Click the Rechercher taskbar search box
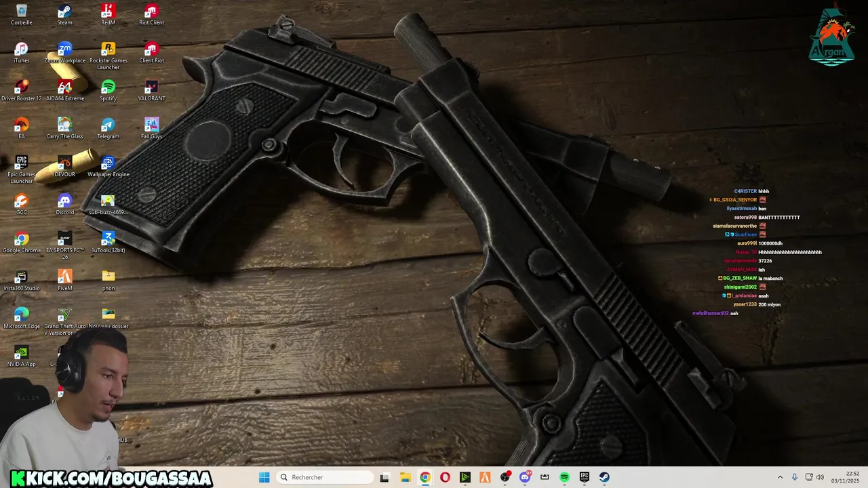Viewport: 868px width, 488px height. point(325,477)
